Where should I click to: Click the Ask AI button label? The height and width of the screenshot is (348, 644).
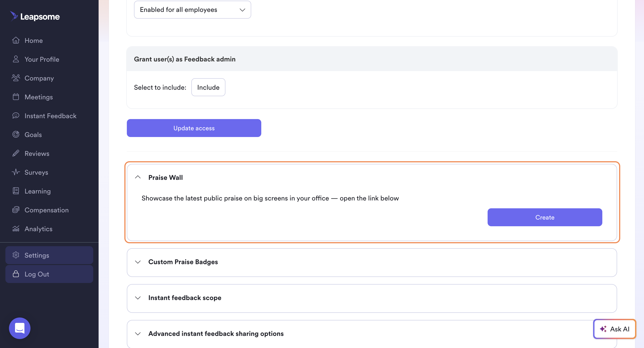(620, 329)
